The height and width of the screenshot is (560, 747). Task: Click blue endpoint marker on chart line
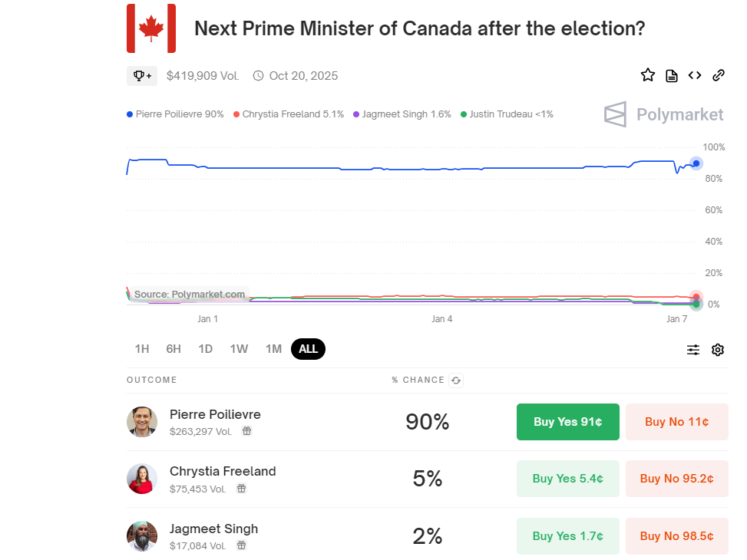pyautogui.click(x=696, y=163)
